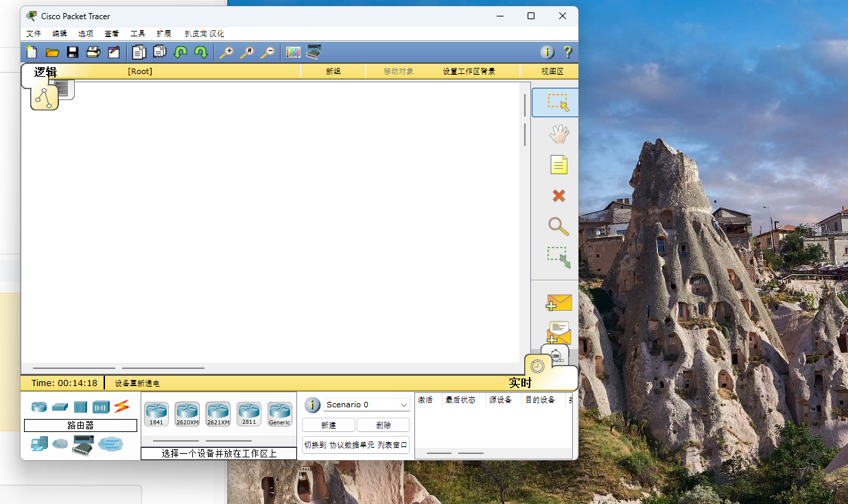Screen dimensions: 848x504
Task: Open the custom devices dialog
Action: (314, 52)
